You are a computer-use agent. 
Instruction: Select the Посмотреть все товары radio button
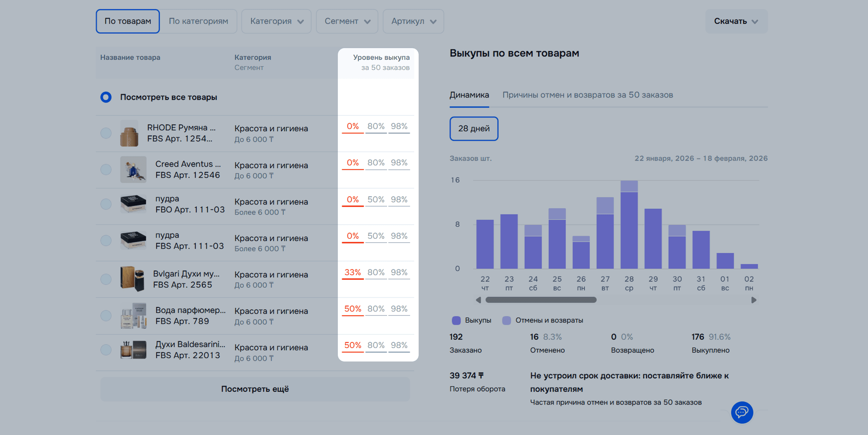[x=106, y=97]
